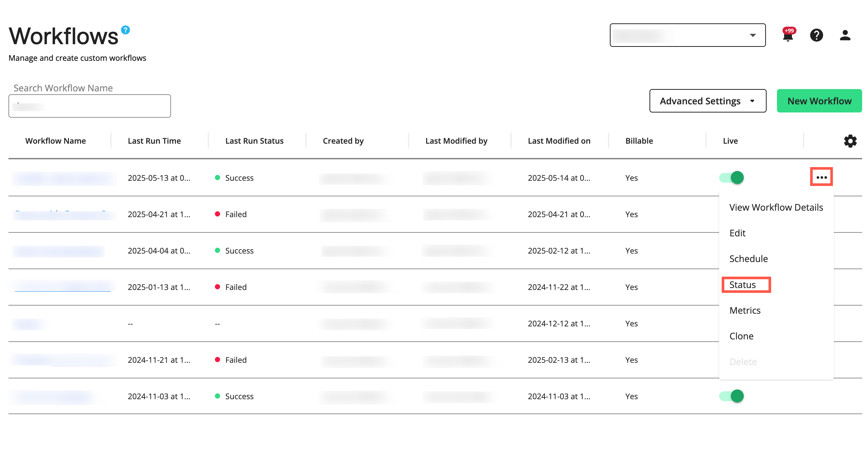Screen dimensions: 868x459
Task: Click the New Workflow button
Action: (x=819, y=101)
